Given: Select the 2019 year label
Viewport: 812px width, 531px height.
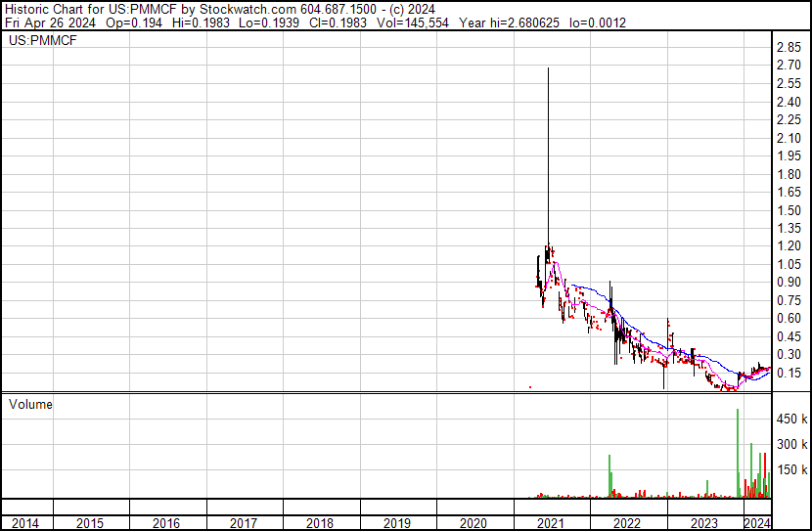Looking at the screenshot, I should 397,524.
